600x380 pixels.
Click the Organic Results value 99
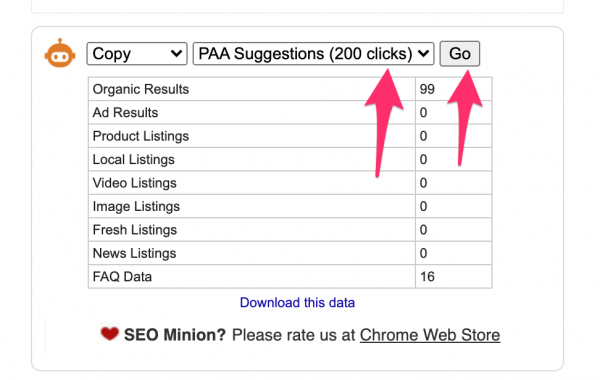(x=427, y=89)
